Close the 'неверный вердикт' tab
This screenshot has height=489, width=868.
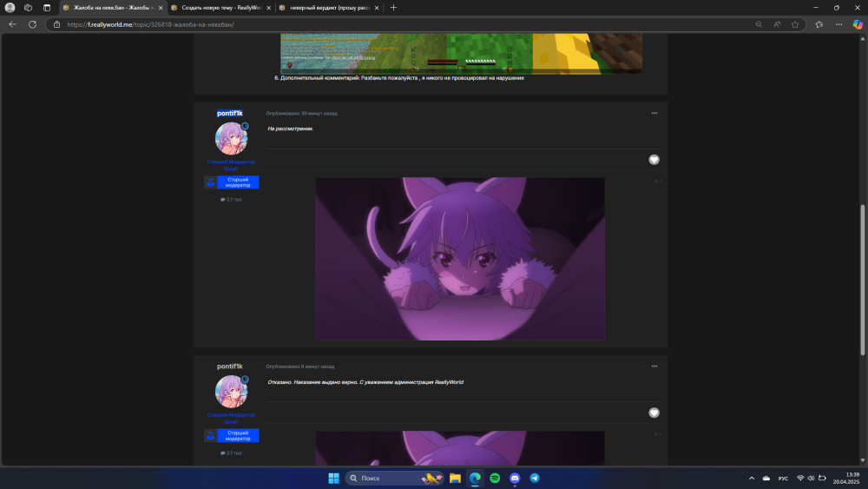(377, 8)
